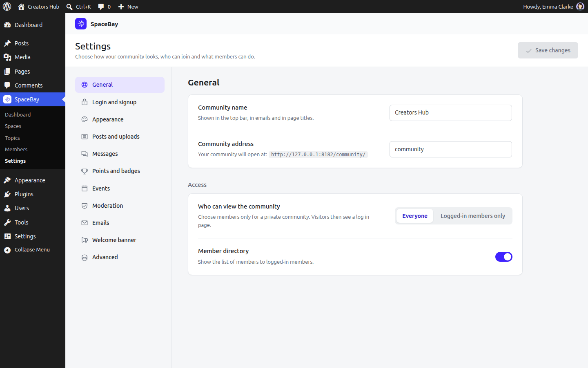This screenshot has width=588, height=368.
Task: Click the lock icon beside Login and signup
Action: (85, 102)
